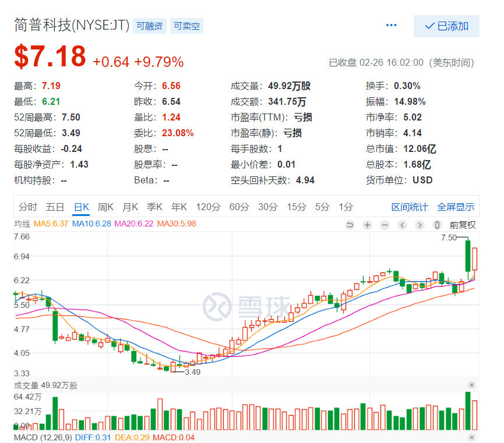
Task: Zoom in on the chart with plus icon
Action: (x=367, y=224)
